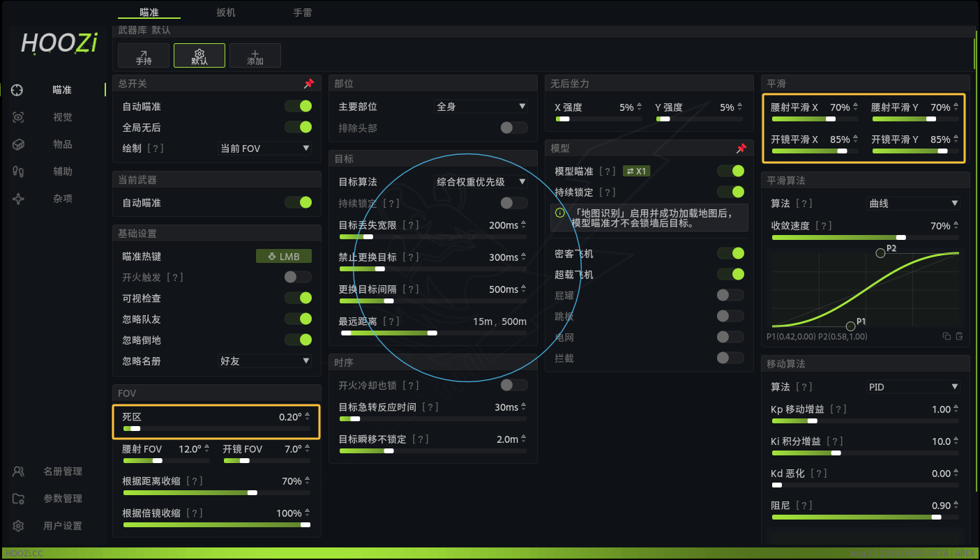Click the 添加 weapon button
This screenshot has height=560, width=980.
[x=255, y=56]
